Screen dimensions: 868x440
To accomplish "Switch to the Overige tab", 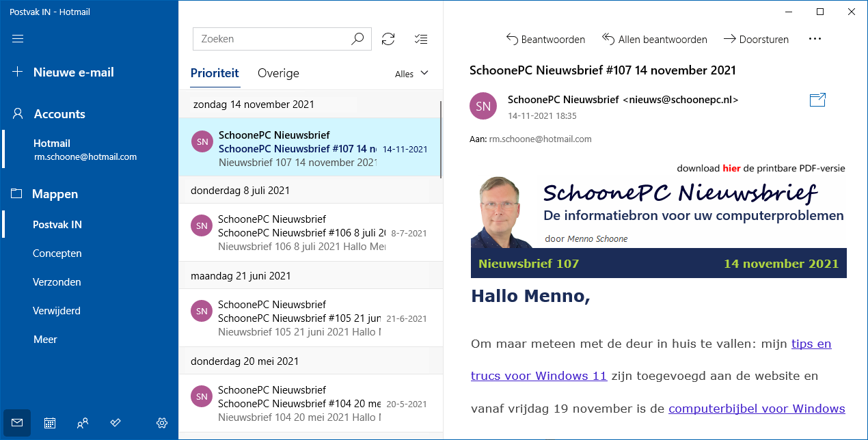I will [x=278, y=73].
